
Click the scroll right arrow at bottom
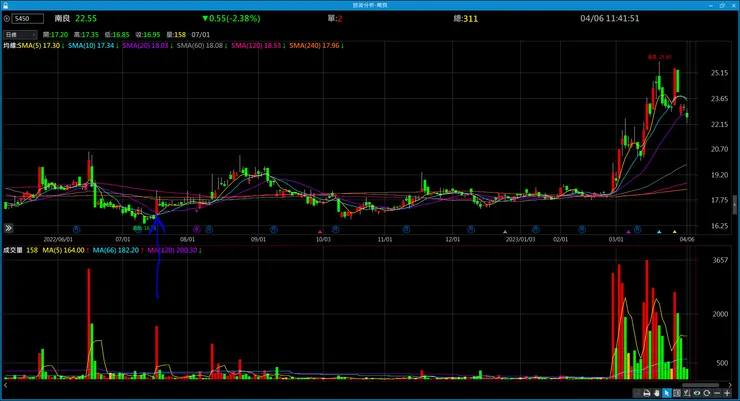[730, 385]
